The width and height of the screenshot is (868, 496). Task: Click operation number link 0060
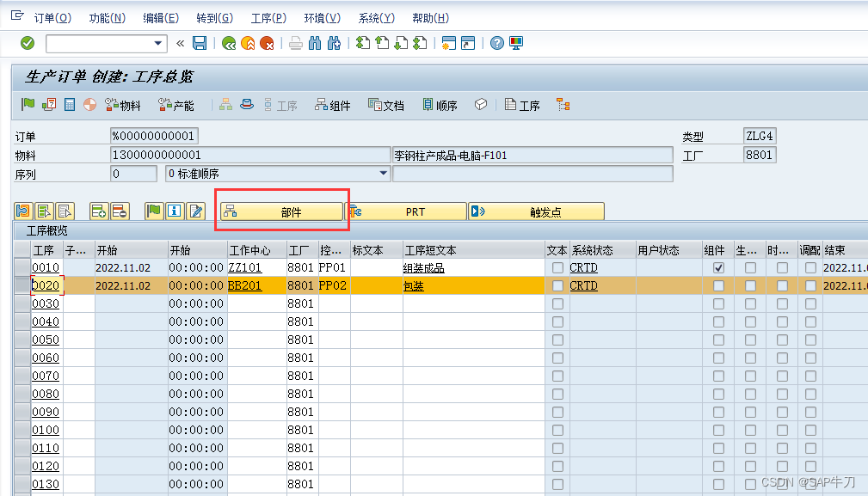click(x=46, y=358)
